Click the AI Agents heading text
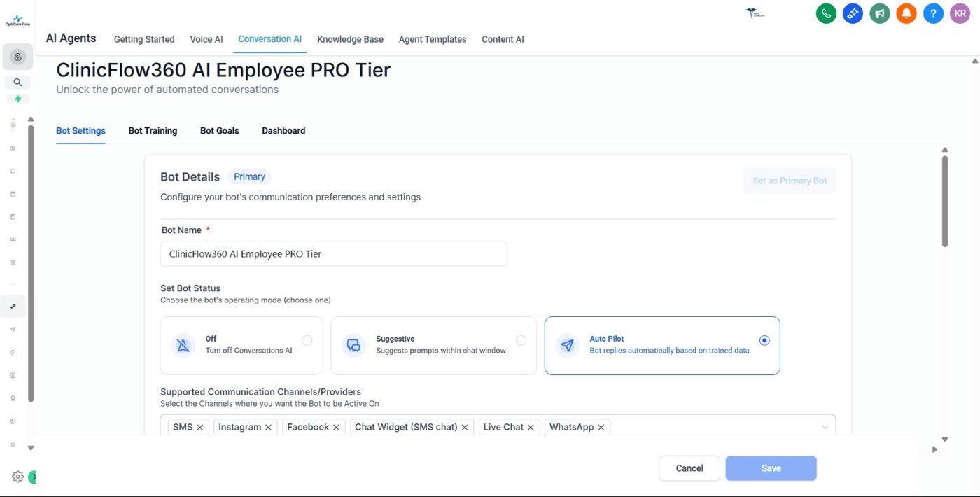 pyautogui.click(x=71, y=38)
